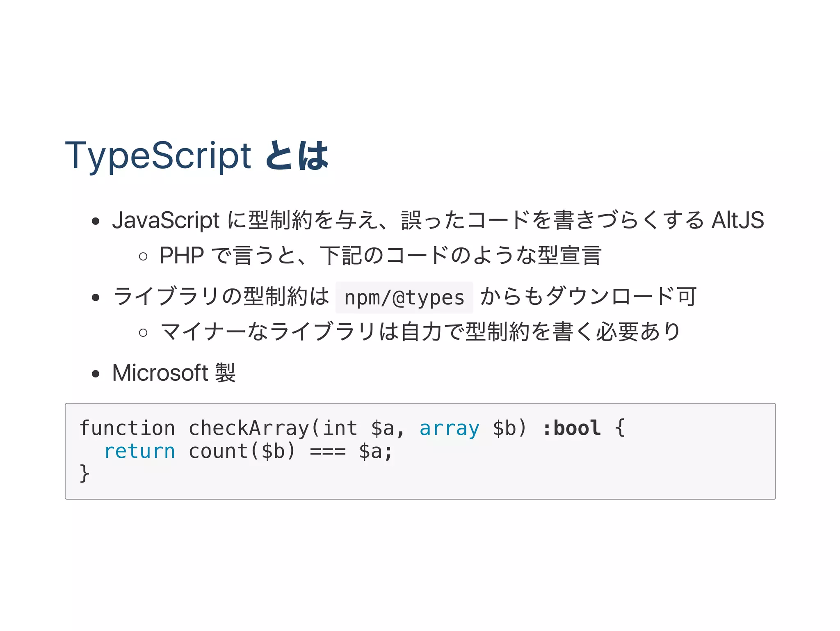Click the bullet starting 'JavaScript に型制約を与え'
Image resolution: width=840 pixels, height=631 pixels.
(438, 220)
